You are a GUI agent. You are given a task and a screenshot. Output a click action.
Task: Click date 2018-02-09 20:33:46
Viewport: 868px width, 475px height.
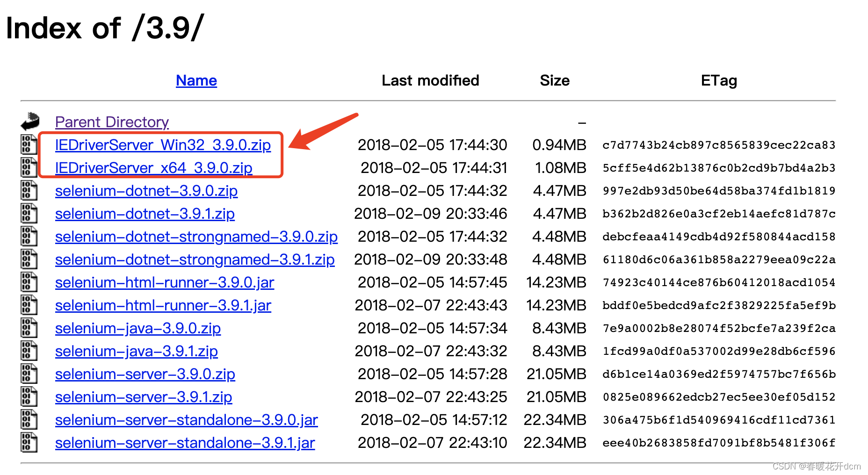coord(431,214)
